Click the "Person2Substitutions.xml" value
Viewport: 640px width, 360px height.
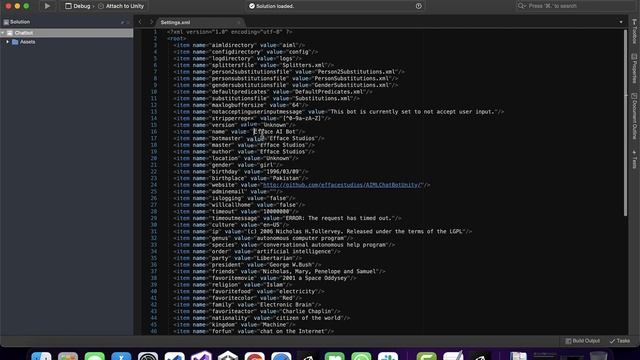[356, 71]
